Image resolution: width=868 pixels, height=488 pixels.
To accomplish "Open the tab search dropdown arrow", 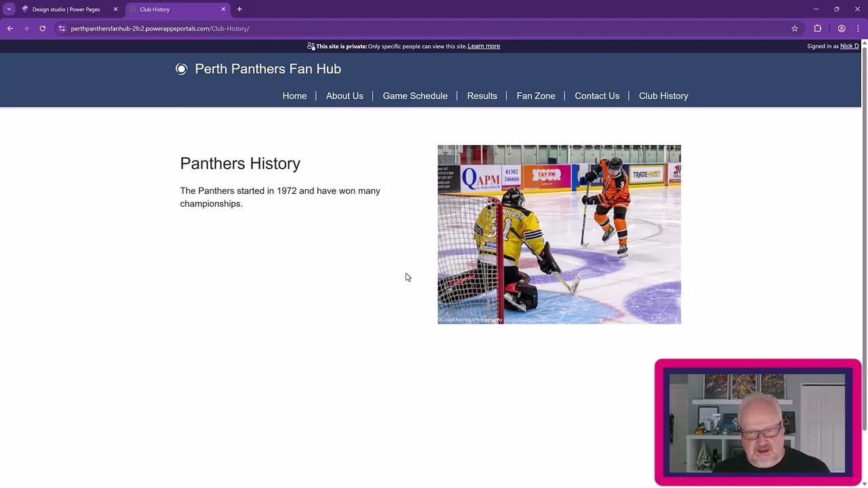I will (9, 9).
